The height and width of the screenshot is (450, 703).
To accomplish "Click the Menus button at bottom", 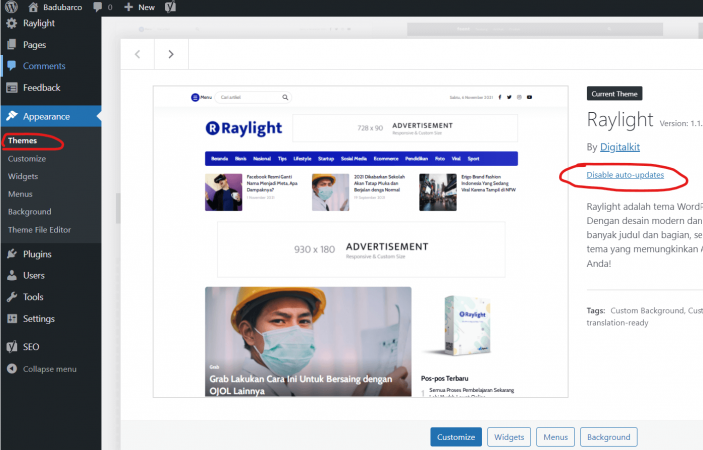I will pos(555,437).
